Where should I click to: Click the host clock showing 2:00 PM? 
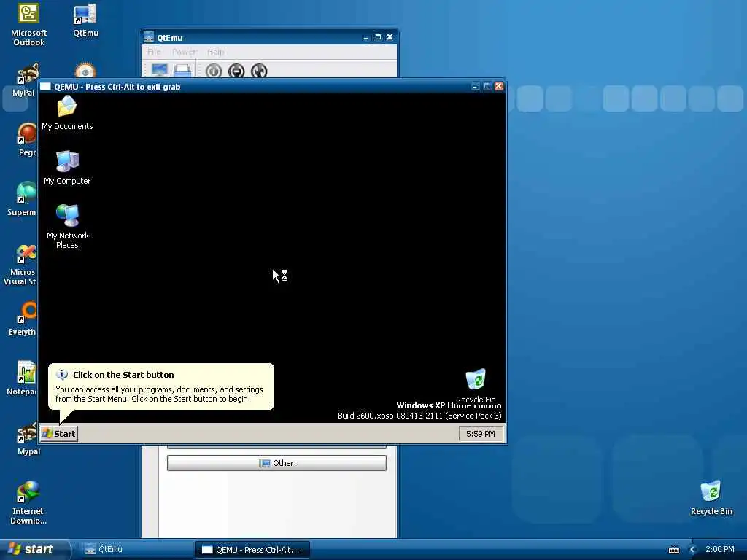tap(719, 549)
